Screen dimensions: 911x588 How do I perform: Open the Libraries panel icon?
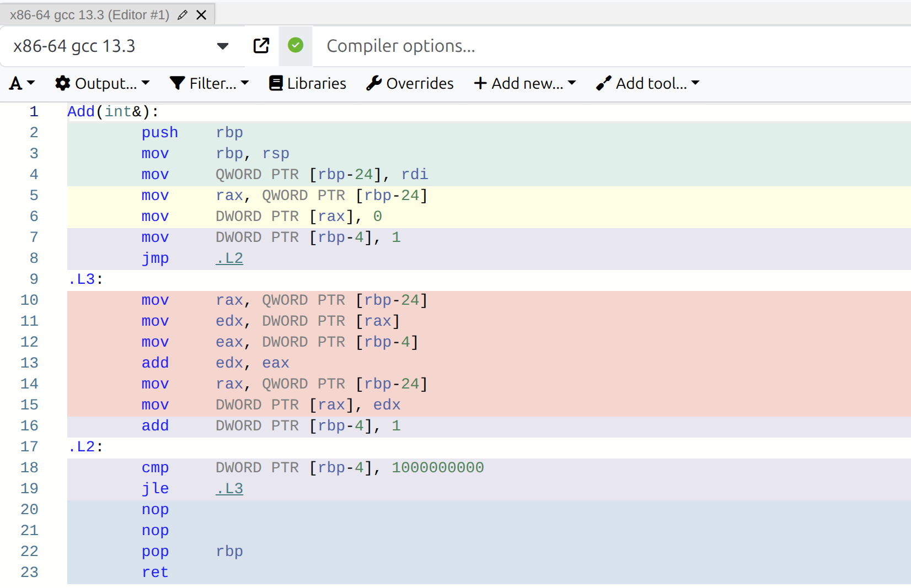pyautogui.click(x=276, y=83)
